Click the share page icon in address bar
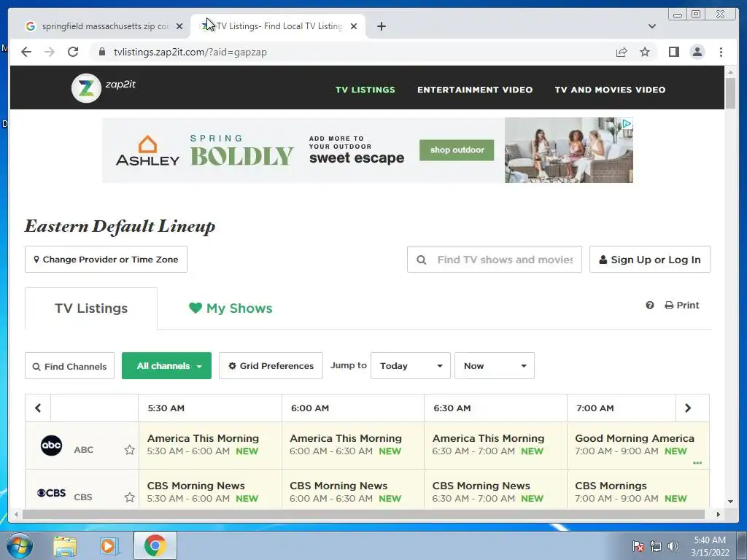Viewport: 747px width, 560px height. [x=622, y=52]
